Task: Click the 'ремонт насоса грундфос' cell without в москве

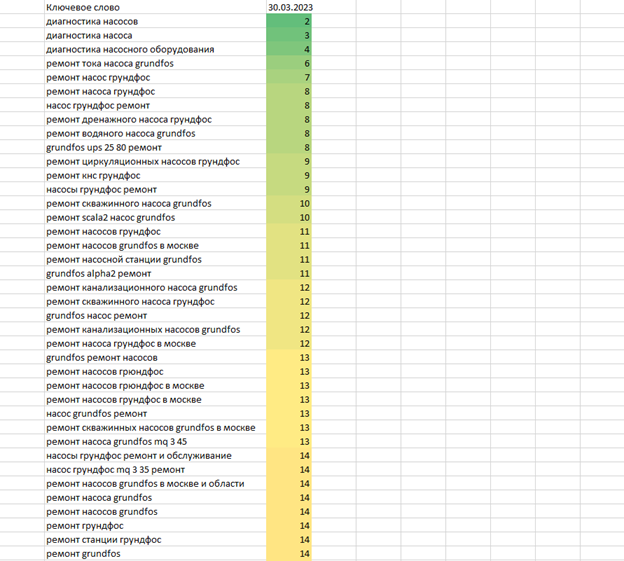Action: (x=155, y=92)
